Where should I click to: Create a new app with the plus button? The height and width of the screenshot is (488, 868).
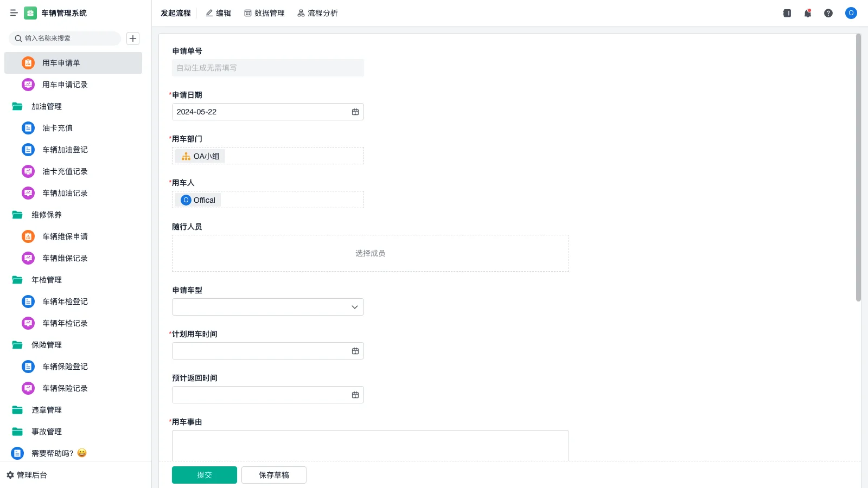click(133, 38)
